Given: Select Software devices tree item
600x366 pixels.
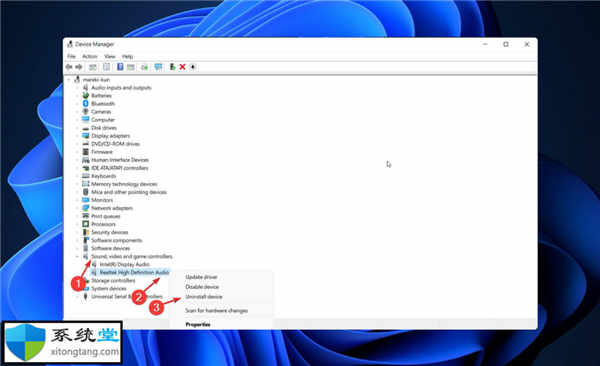Looking at the screenshot, I should (111, 248).
